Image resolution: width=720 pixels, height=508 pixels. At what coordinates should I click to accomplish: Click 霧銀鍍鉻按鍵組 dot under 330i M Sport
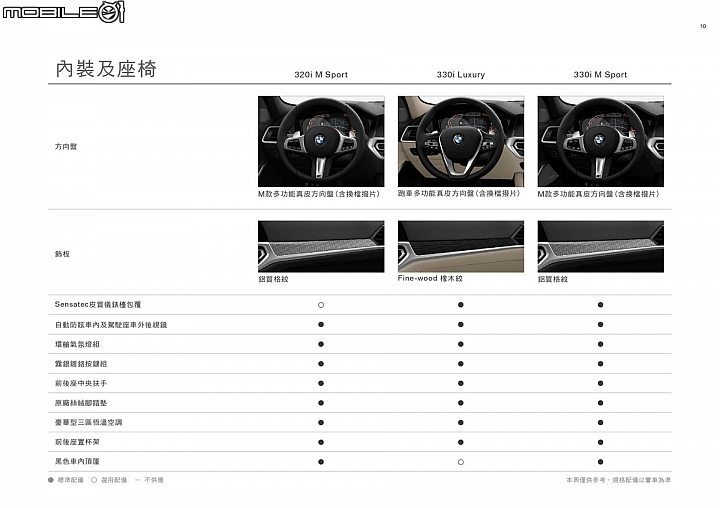(x=601, y=364)
